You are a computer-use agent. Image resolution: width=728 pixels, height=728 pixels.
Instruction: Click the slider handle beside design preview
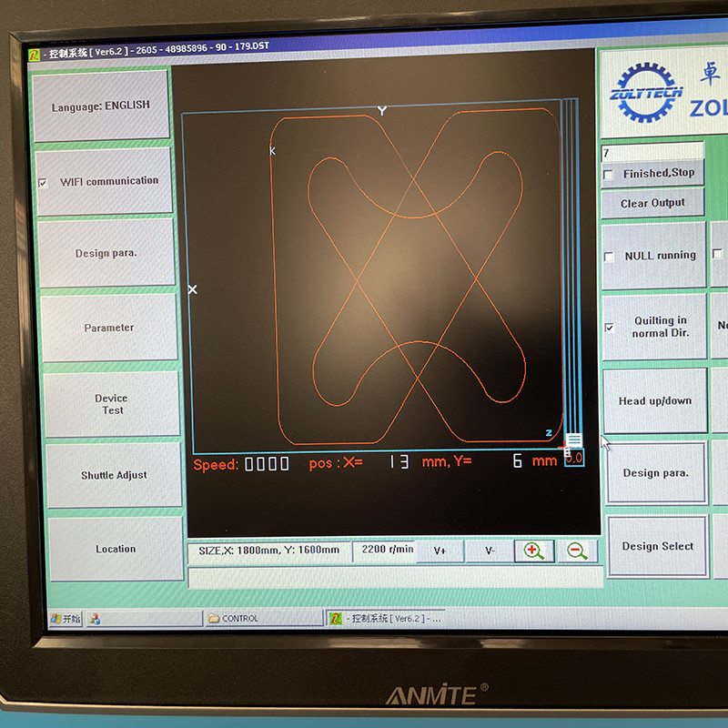click(573, 441)
